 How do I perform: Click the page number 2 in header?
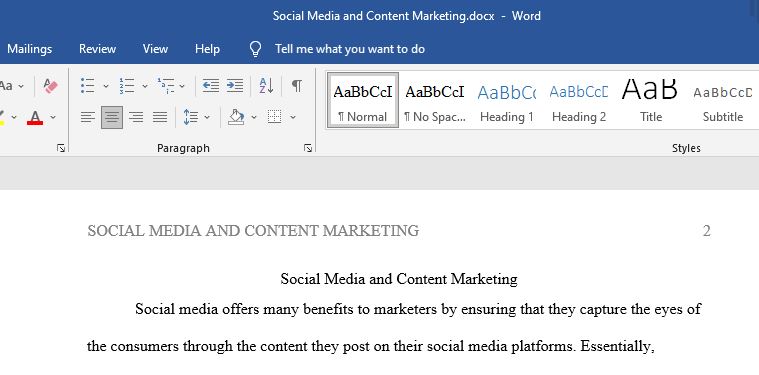tap(706, 231)
